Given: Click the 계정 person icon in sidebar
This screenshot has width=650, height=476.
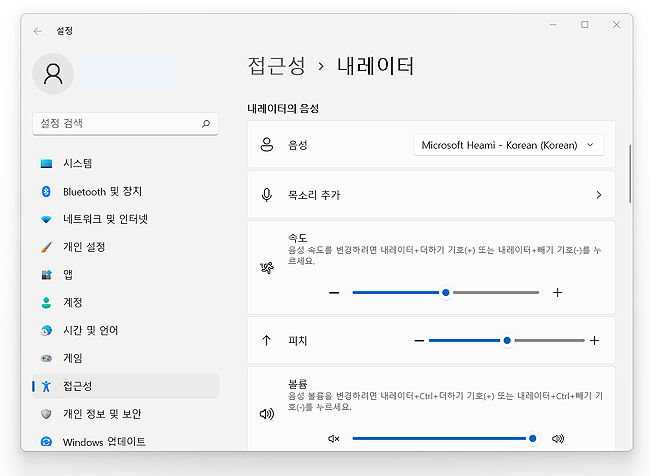Looking at the screenshot, I should [46, 303].
